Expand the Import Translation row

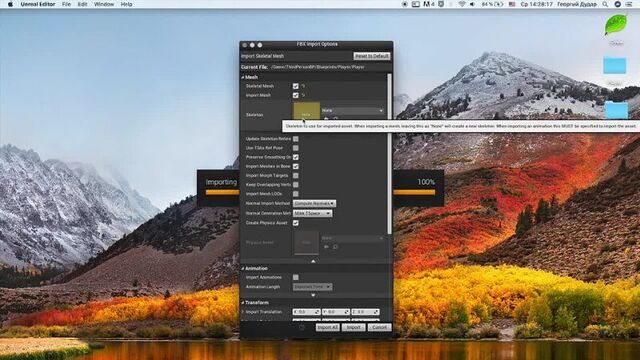(x=243, y=312)
